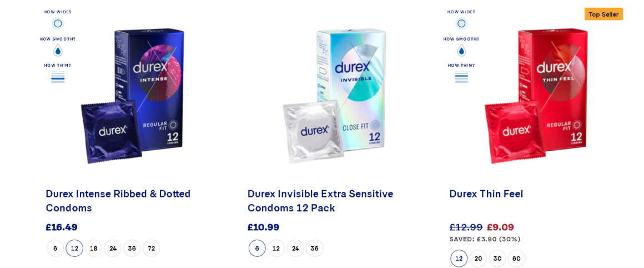Select 60 pack size for Durex Thin Feel

pyautogui.click(x=516, y=259)
